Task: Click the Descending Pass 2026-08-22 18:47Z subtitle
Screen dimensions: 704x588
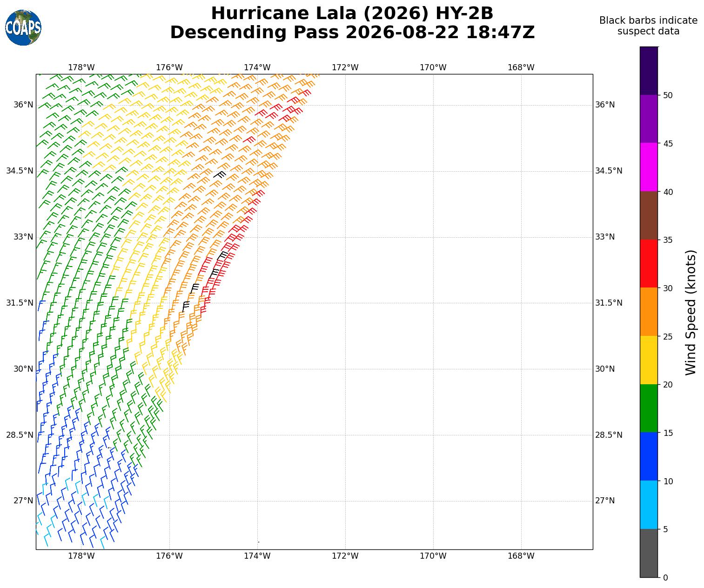Action: (x=352, y=33)
